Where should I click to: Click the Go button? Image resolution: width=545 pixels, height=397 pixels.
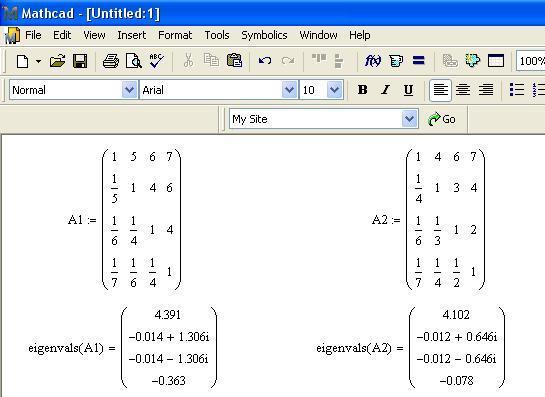pyautogui.click(x=442, y=119)
